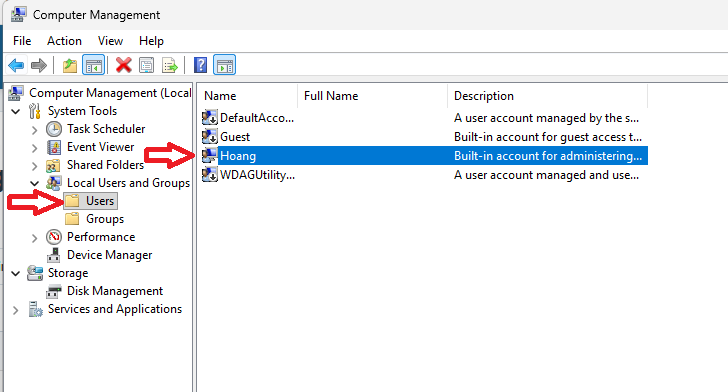
Task: Click the Device Manager icon
Action: pyautogui.click(x=54, y=255)
